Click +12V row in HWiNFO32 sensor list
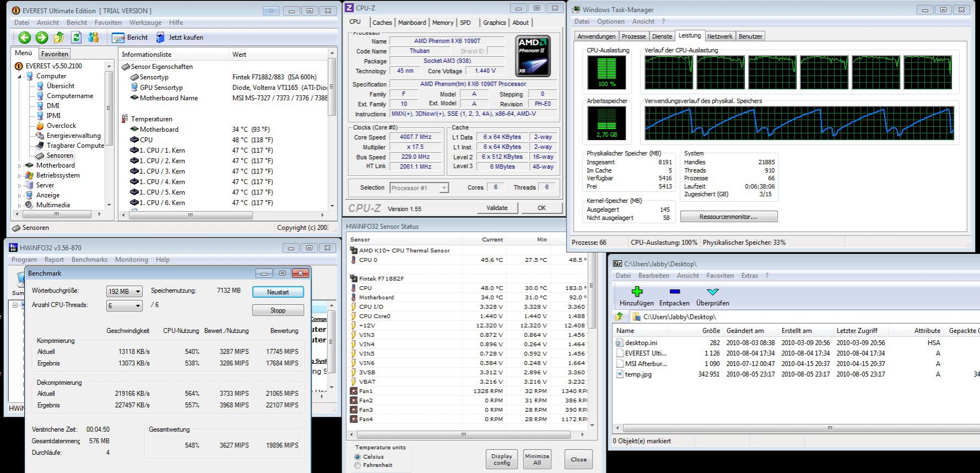Viewport: 980px width, 473px height. pos(469,325)
